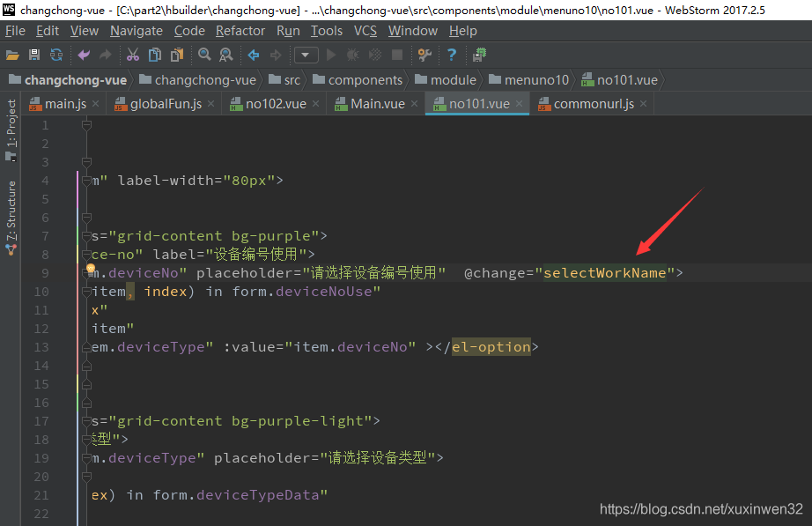Image resolution: width=812 pixels, height=526 pixels.
Task: Open the Run menu
Action: point(288,31)
